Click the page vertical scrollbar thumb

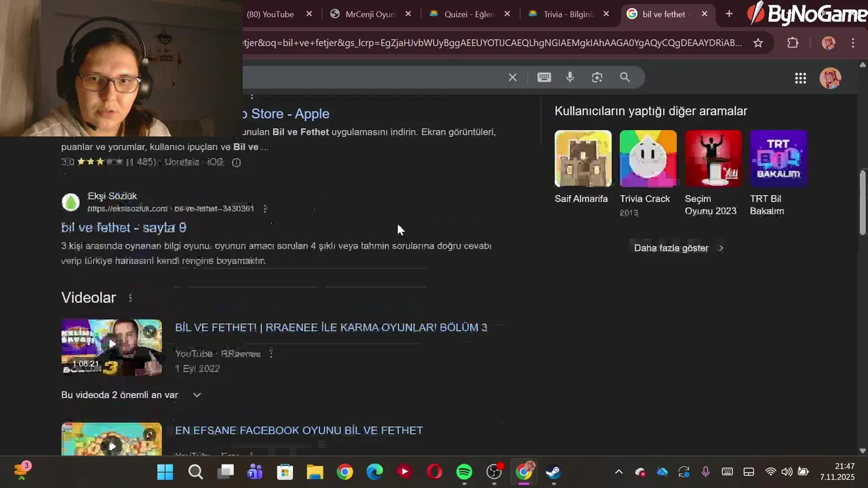[863, 203]
